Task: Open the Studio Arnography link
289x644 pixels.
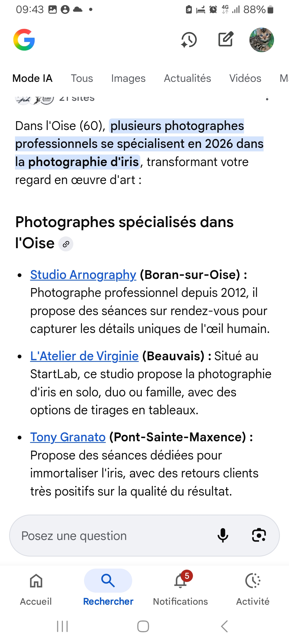Action: pyautogui.click(x=83, y=275)
